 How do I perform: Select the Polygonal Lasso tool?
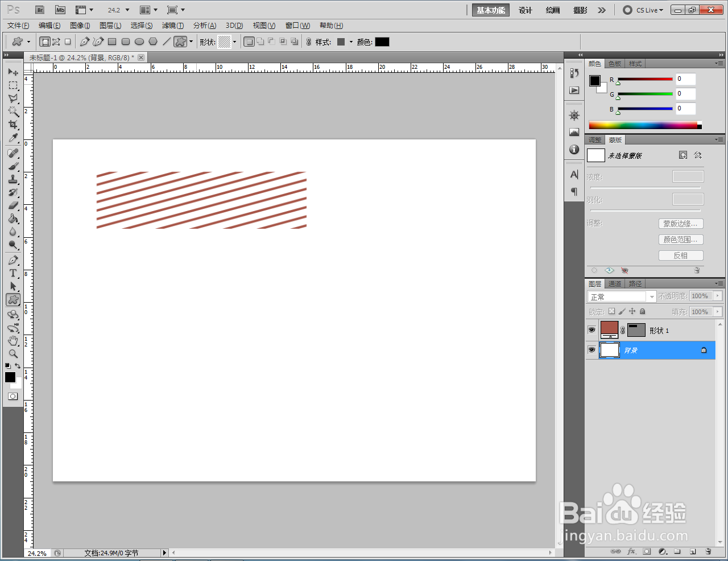point(13,98)
